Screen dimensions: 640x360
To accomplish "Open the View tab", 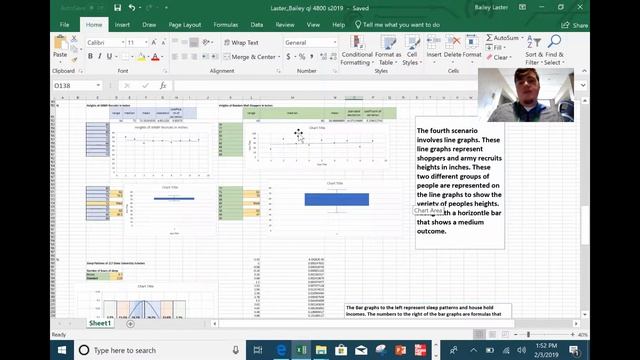I will pos(313,24).
